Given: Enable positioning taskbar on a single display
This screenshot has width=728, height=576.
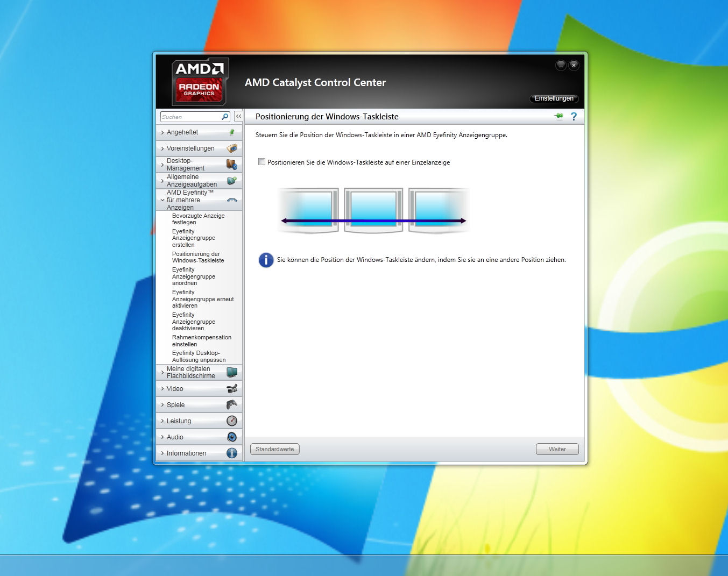Looking at the screenshot, I should pyautogui.click(x=262, y=162).
